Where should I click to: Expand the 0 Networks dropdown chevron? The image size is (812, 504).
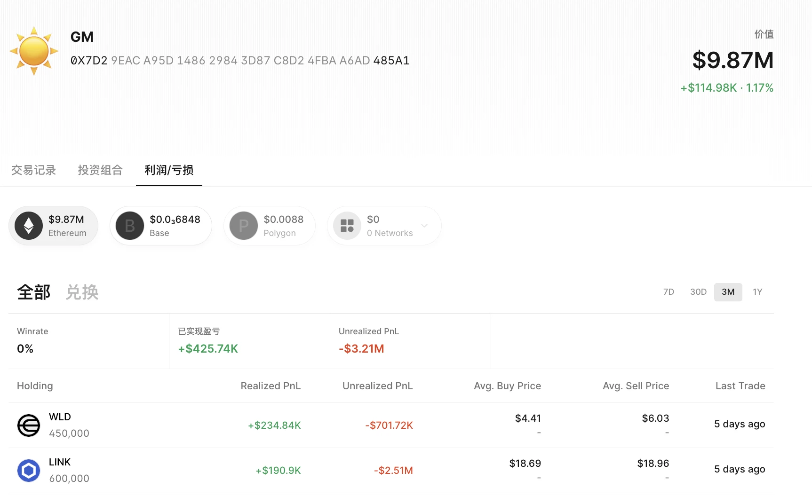[x=424, y=226]
